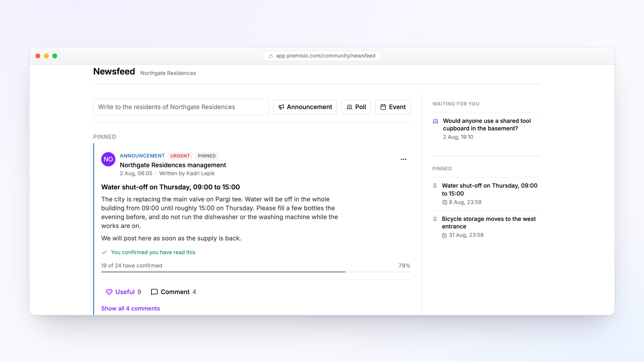Image resolution: width=644 pixels, height=362 pixels.
Task: Click the heart icon next to Useful
Action: click(x=109, y=292)
